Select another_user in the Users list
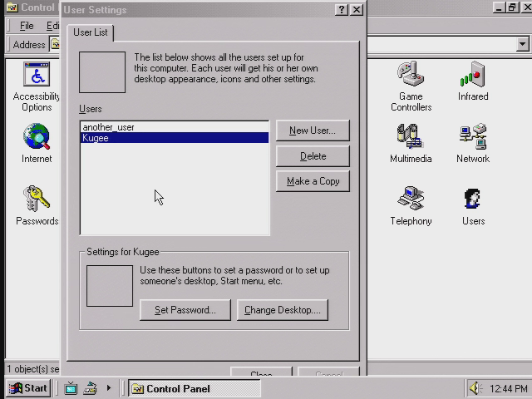This screenshot has height=399, width=532. [175, 127]
